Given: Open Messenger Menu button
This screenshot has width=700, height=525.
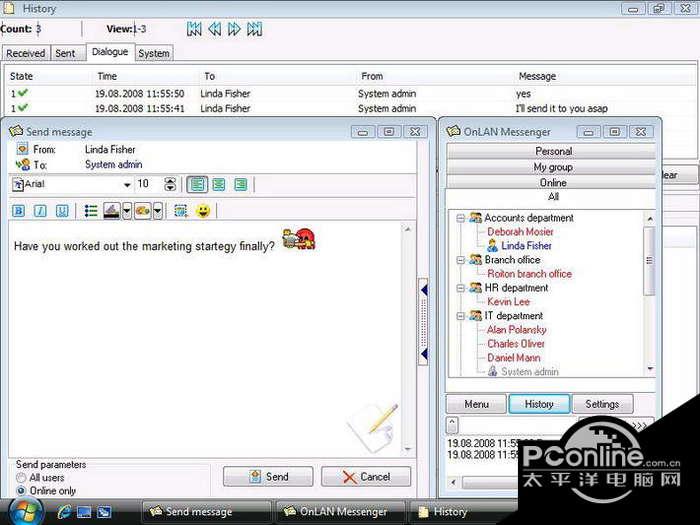Looking at the screenshot, I should coord(476,404).
